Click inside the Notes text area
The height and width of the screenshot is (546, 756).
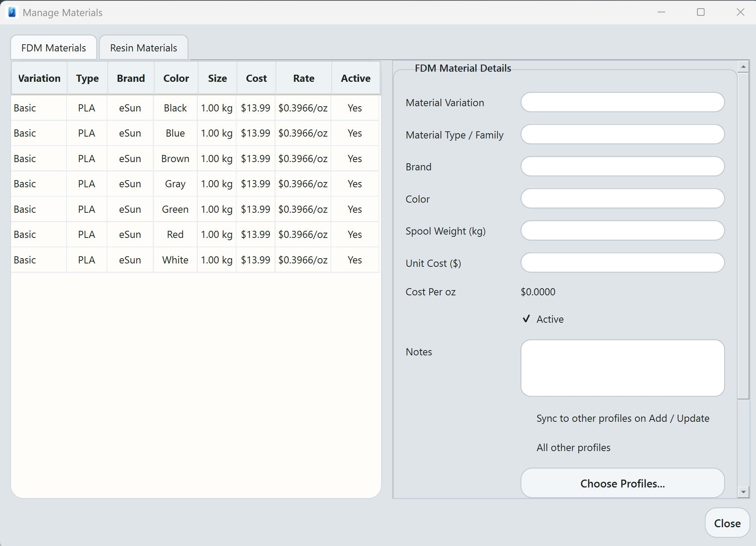coord(622,368)
